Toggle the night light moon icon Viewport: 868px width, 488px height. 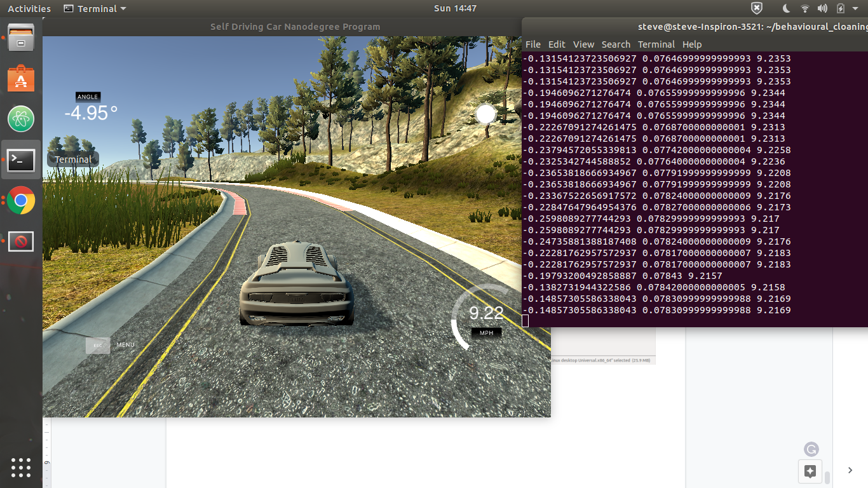[787, 8]
